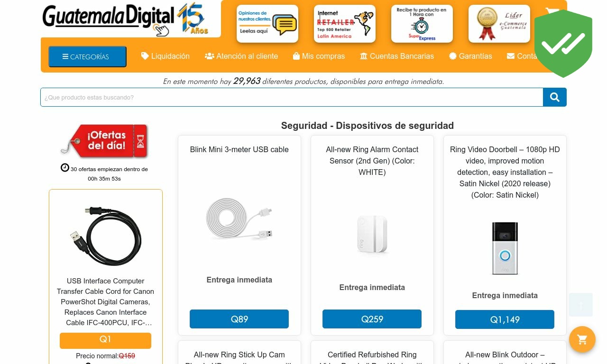
Task: Click the floating shopping cart button
Action: click(x=582, y=339)
